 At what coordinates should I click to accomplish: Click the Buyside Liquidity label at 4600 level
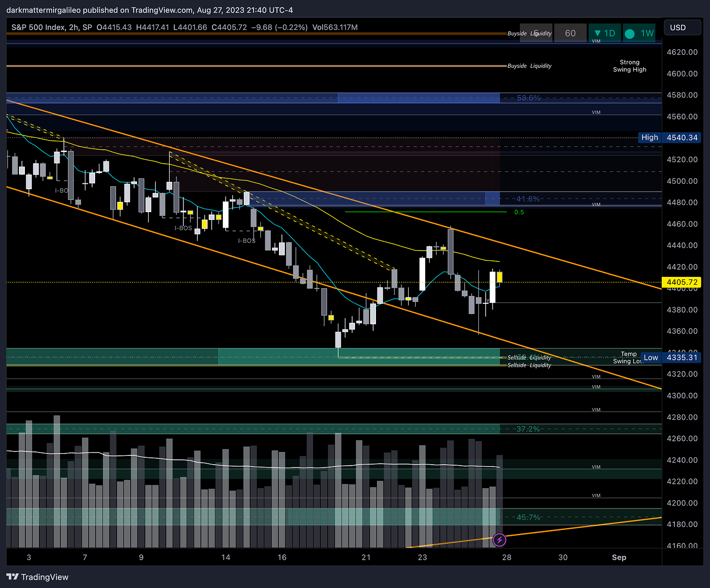click(x=530, y=66)
